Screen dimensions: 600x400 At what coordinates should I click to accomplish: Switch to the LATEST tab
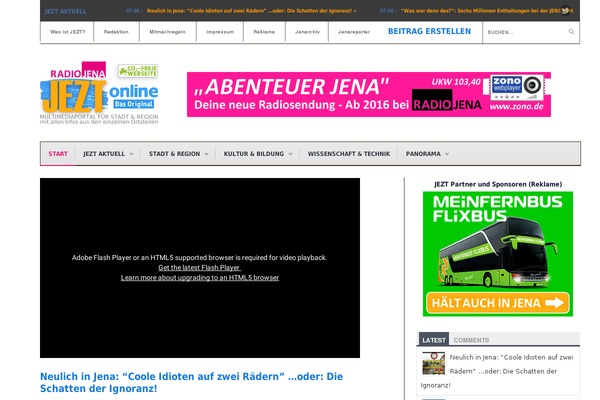434,340
